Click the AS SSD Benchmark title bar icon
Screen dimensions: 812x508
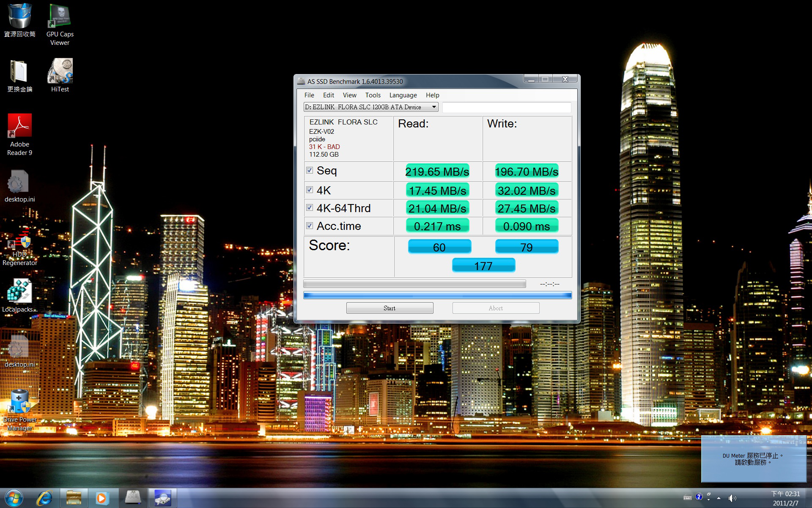pyautogui.click(x=301, y=81)
